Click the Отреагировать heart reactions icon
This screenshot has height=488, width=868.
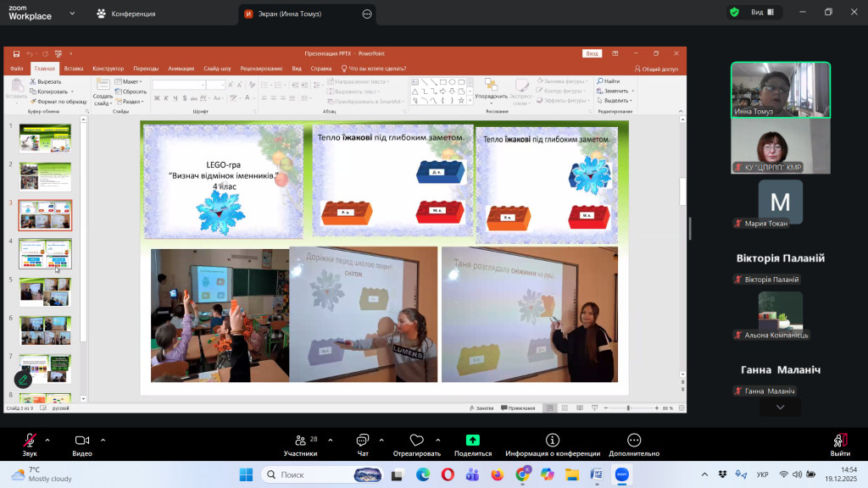pos(416,444)
